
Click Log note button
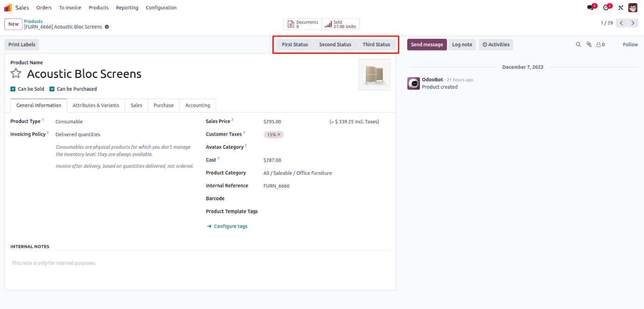pyautogui.click(x=462, y=44)
